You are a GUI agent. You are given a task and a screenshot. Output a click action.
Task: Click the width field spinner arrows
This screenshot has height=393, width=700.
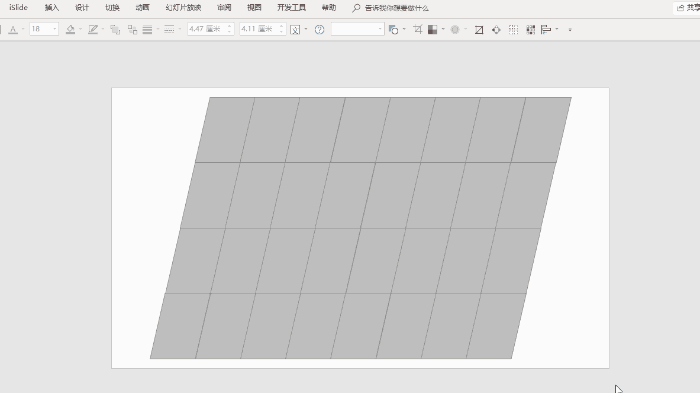click(x=282, y=29)
